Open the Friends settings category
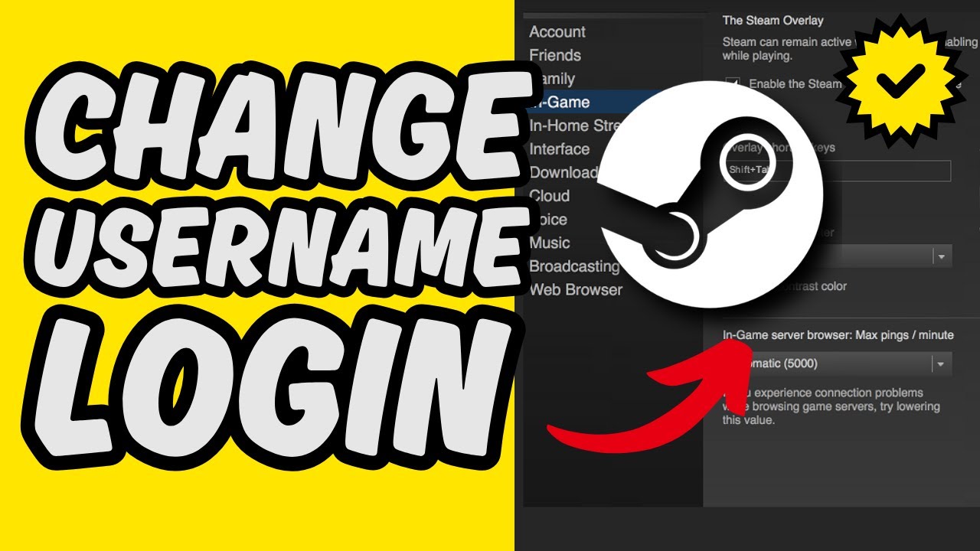980x551 pixels. [x=555, y=55]
